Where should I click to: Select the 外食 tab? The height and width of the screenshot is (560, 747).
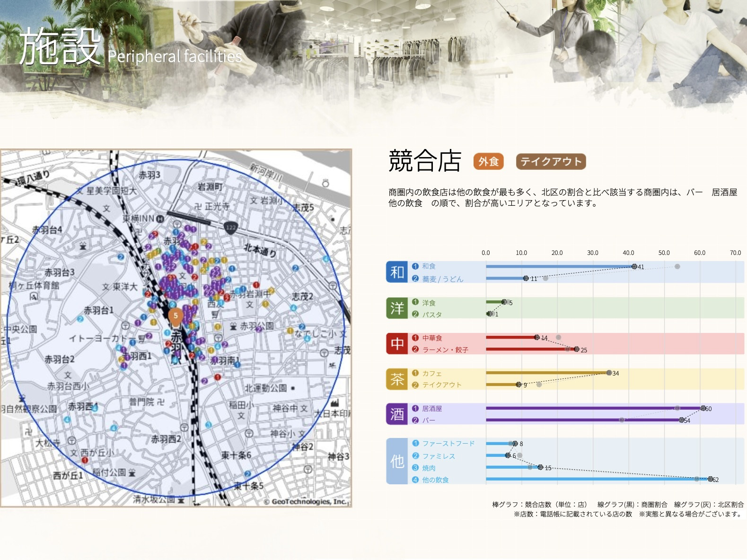[x=488, y=162]
